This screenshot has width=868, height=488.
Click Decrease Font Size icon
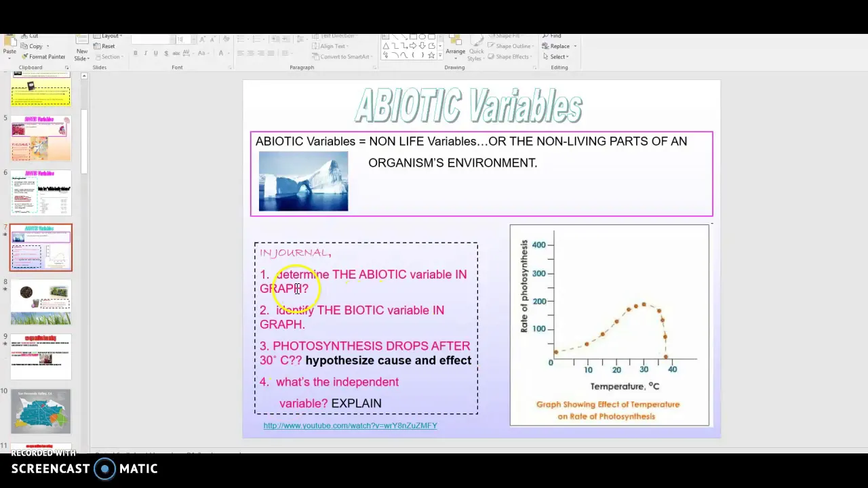[212, 39]
